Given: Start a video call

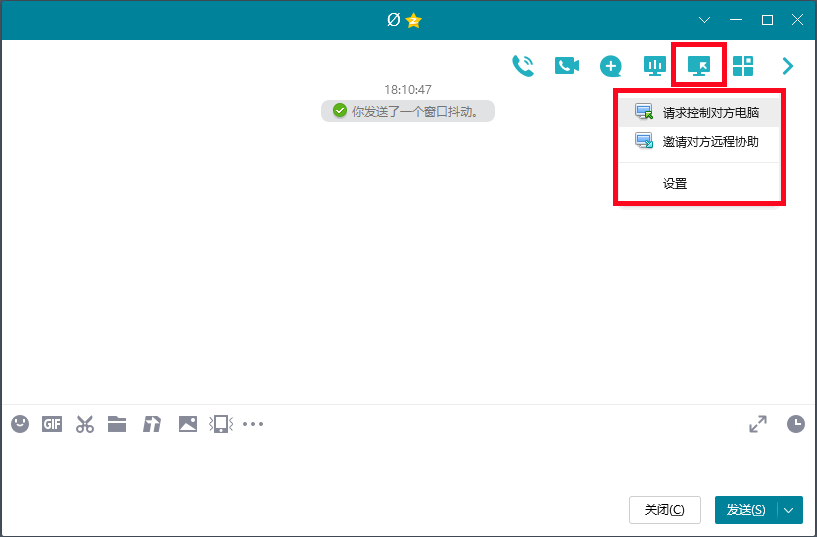Looking at the screenshot, I should (567, 66).
